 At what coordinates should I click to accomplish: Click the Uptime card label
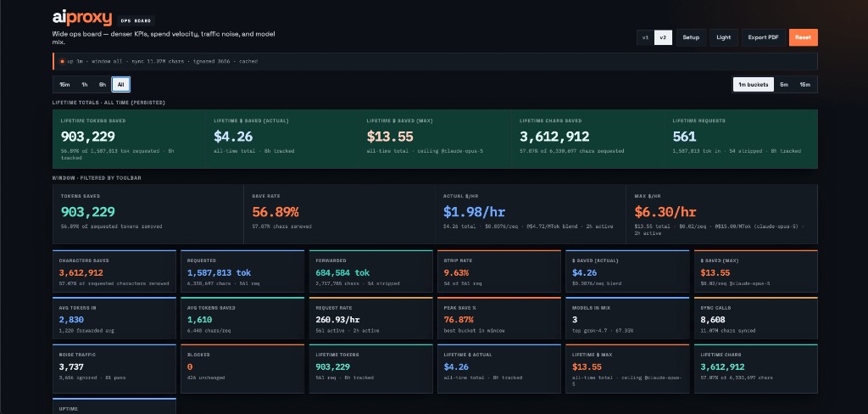pos(68,408)
